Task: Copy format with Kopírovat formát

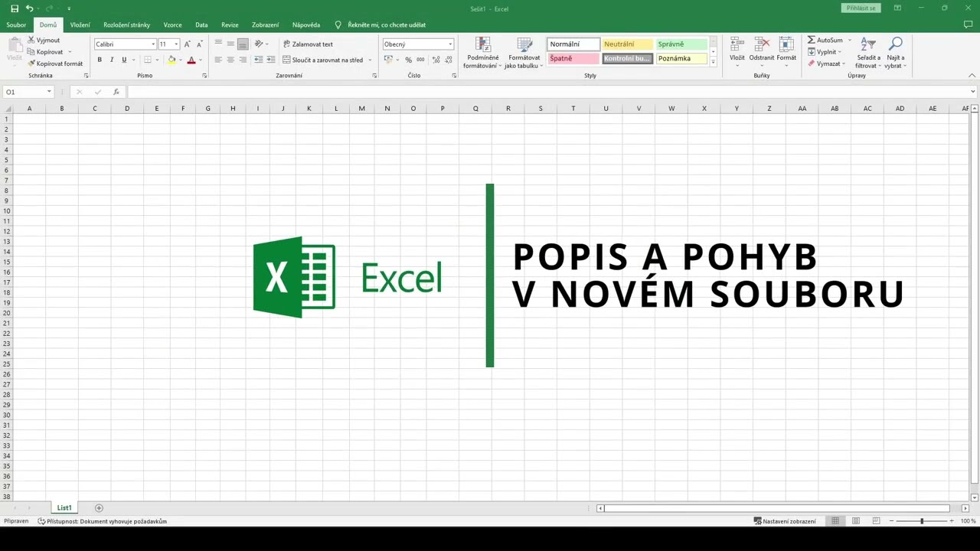Action: (55, 64)
